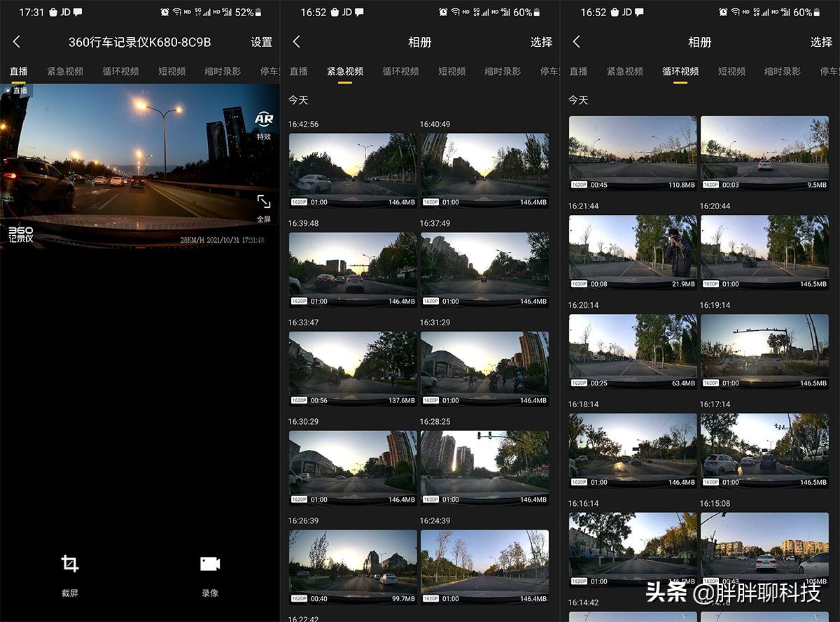
Task: Open the emergency video recorded at 16:39:48
Action: click(353, 269)
